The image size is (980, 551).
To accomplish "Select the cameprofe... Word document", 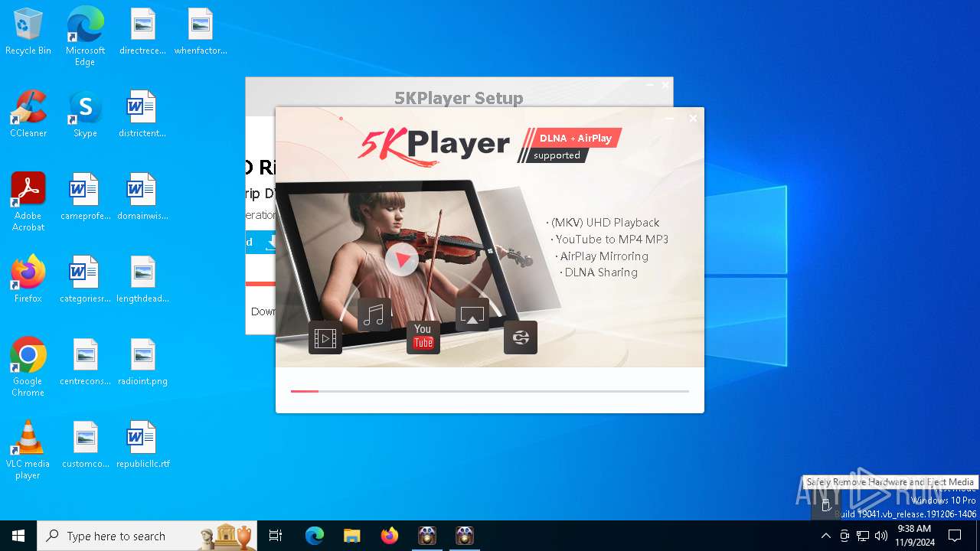I will pyautogui.click(x=85, y=197).
